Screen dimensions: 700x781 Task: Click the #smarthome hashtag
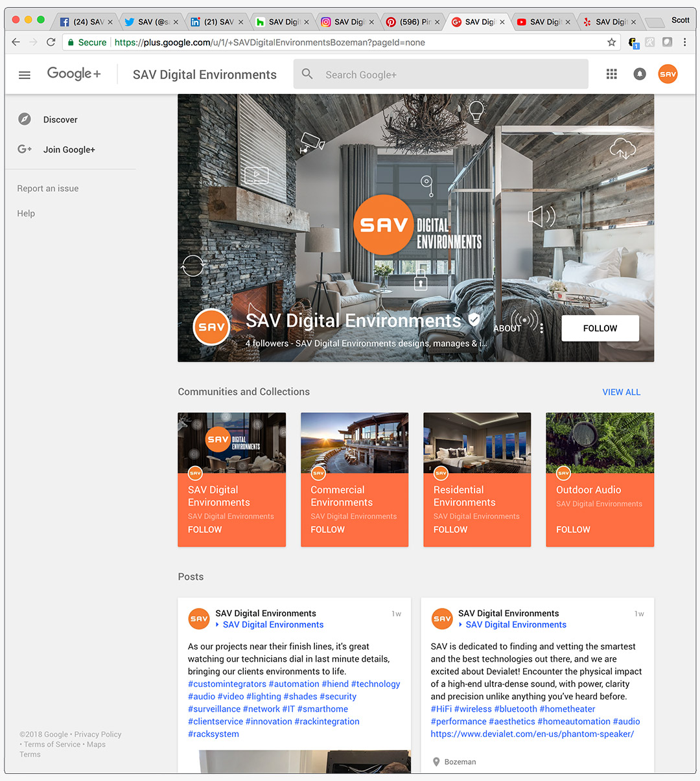323,709
